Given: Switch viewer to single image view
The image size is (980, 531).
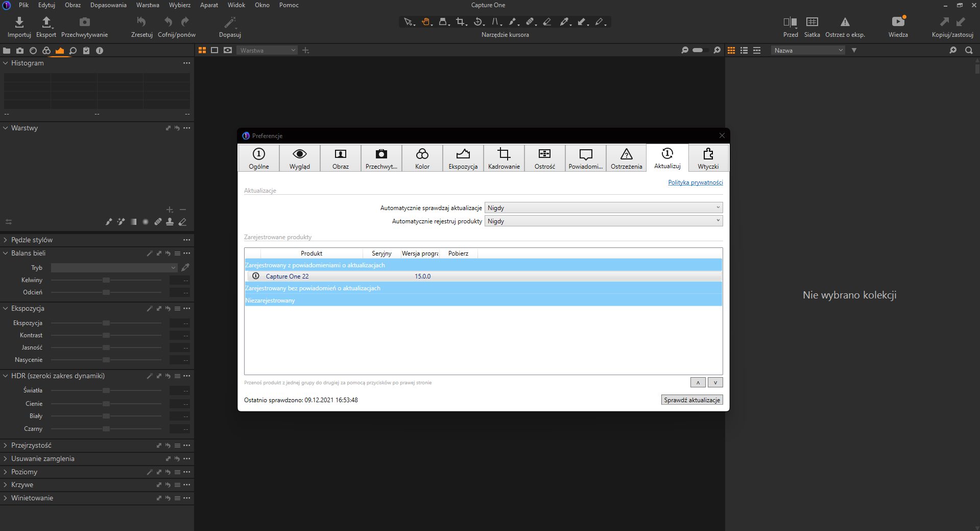Looking at the screenshot, I should click(214, 50).
